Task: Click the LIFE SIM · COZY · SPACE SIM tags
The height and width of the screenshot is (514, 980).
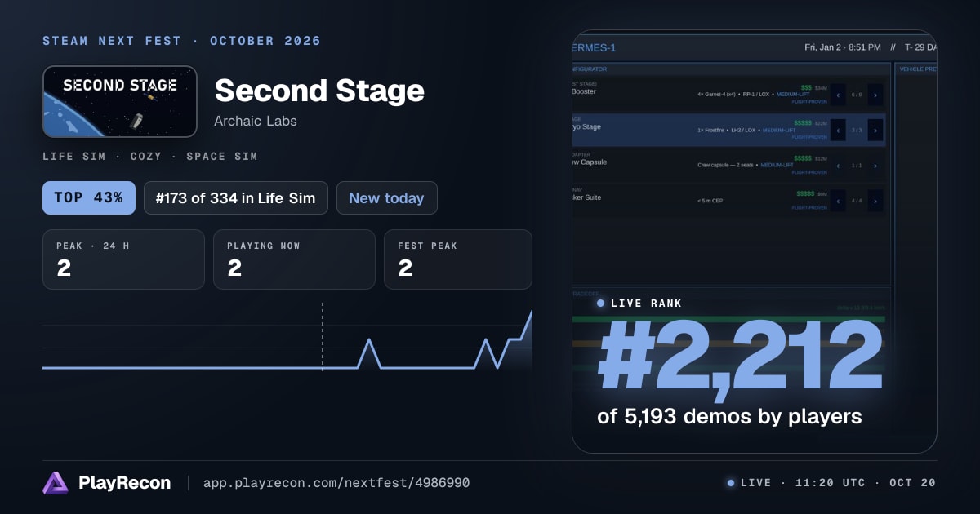Action: click(150, 156)
